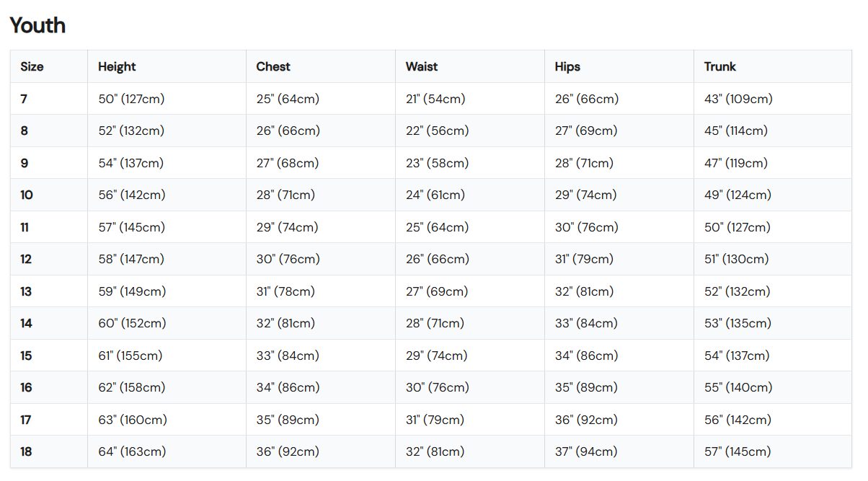Select hips cell 30" (76cm) for size 11
Image resolution: width=868 pixels, height=481 pixels.
(586, 227)
